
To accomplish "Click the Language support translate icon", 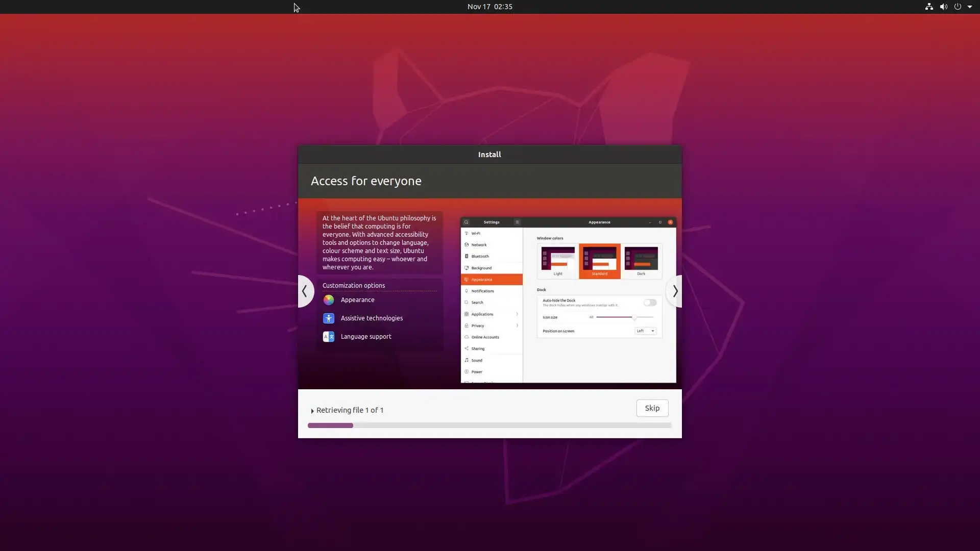I will coord(328,337).
